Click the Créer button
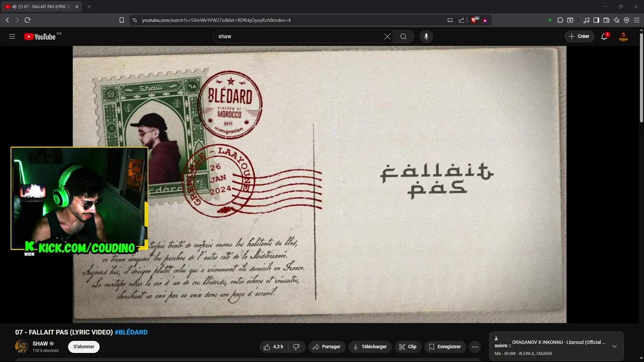 (579, 36)
